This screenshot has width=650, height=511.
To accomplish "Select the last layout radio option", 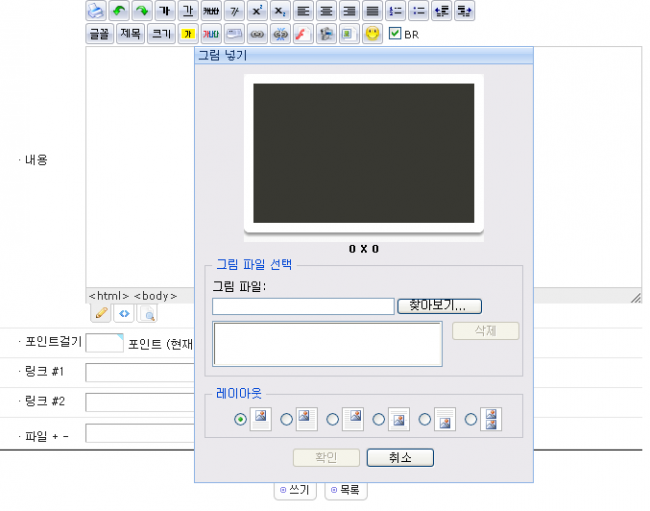I will 471,420.
